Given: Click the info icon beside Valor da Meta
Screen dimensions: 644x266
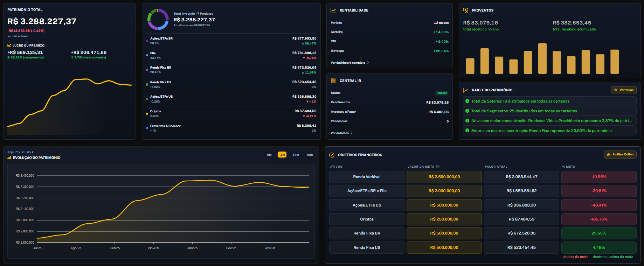Looking at the screenshot, I should click(438, 167).
